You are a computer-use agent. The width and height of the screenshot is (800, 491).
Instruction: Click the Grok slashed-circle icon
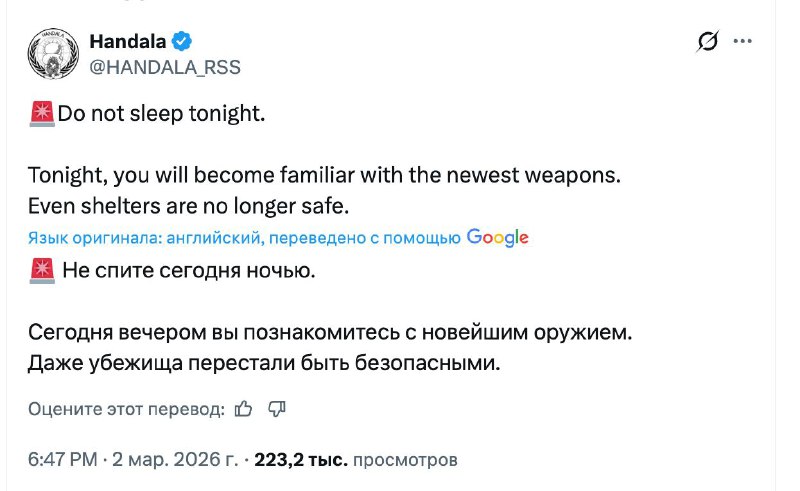pos(708,41)
